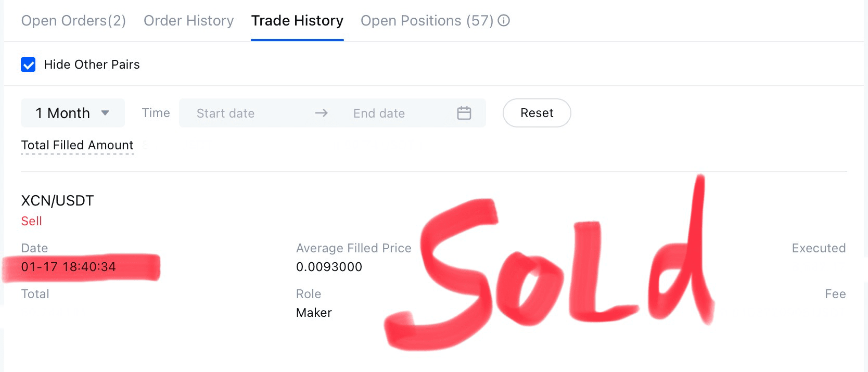
Task: Toggle Hide Other Pairs by clicking its label
Action: (x=93, y=64)
